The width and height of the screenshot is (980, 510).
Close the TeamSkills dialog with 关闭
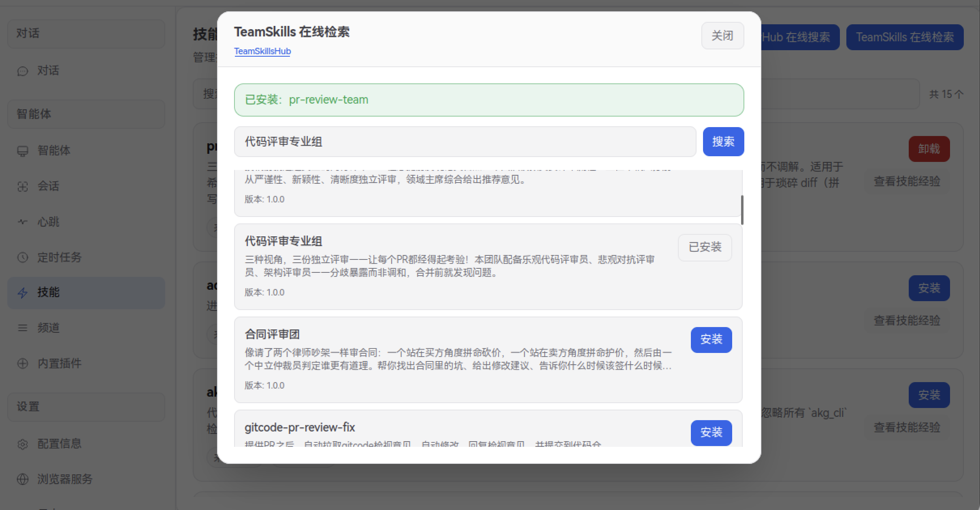pos(722,36)
